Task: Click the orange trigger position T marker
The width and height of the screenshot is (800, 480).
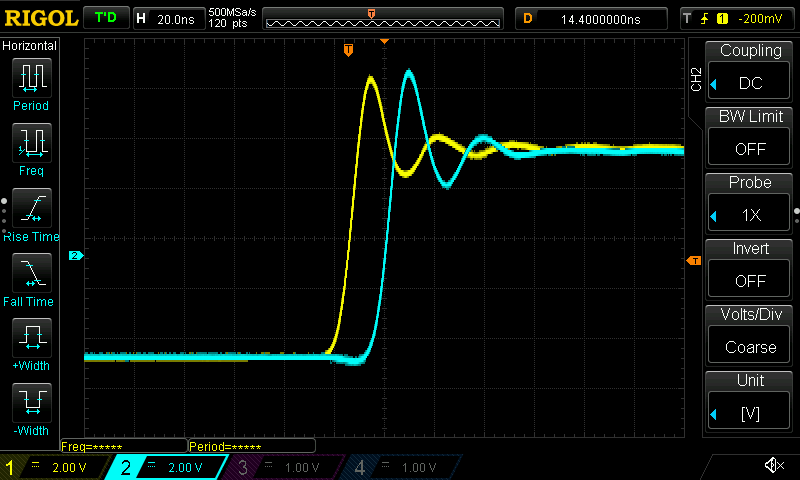Action: 348,50
